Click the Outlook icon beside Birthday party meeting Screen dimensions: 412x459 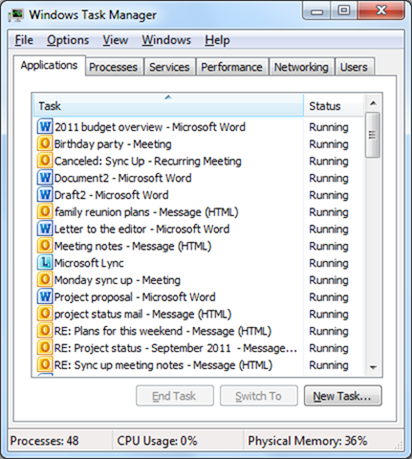[x=45, y=143]
